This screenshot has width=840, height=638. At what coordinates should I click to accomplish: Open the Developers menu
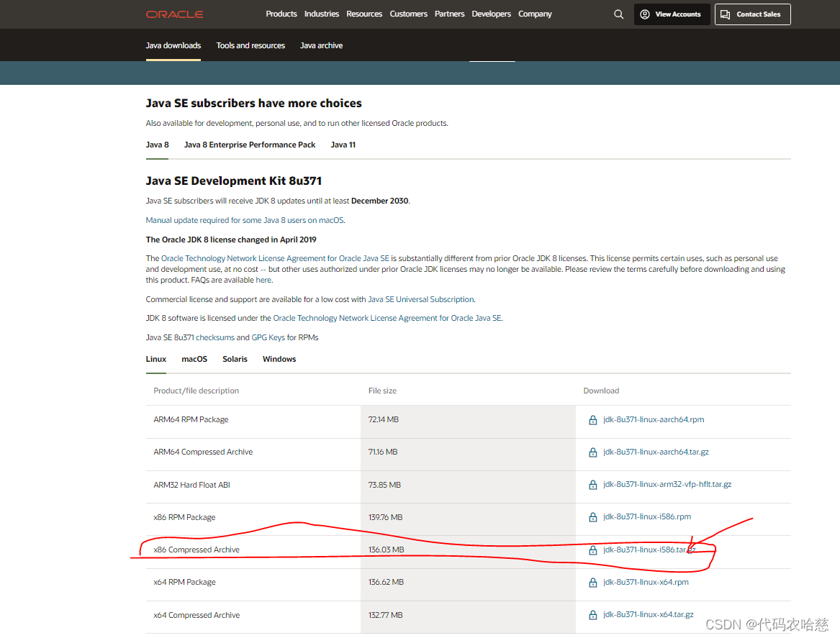pyautogui.click(x=492, y=14)
